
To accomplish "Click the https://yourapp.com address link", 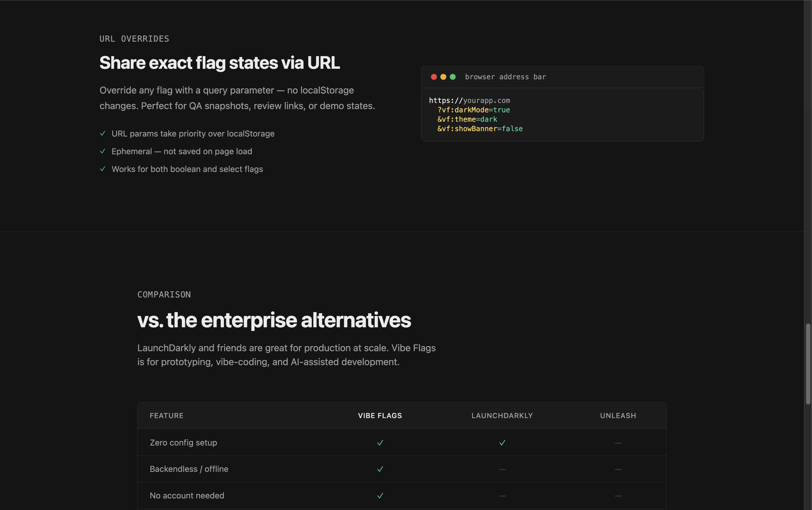I will coord(470,100).
